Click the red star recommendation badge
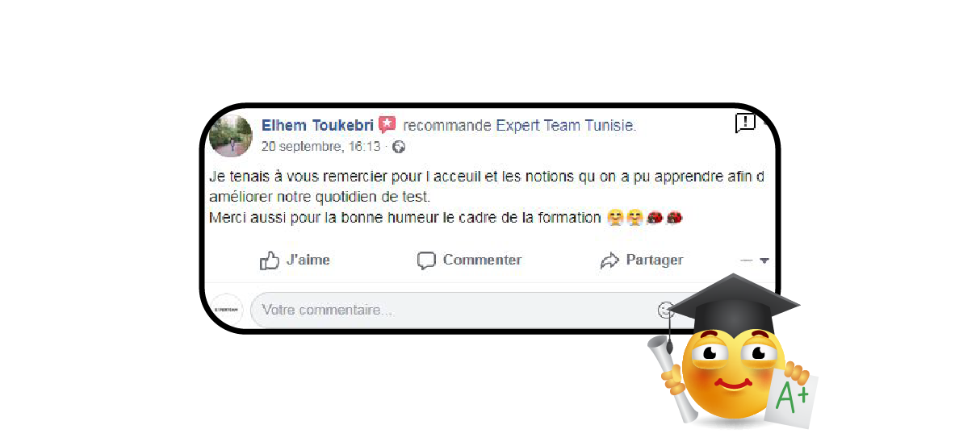This screenshot has height=446, width=980. tap(387, 125)
